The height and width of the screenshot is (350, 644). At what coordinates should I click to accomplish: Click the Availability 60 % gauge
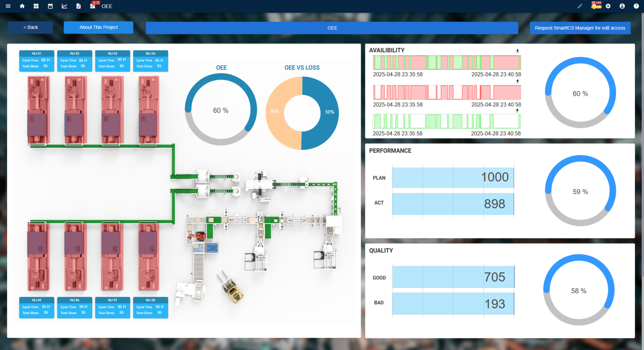580,93
